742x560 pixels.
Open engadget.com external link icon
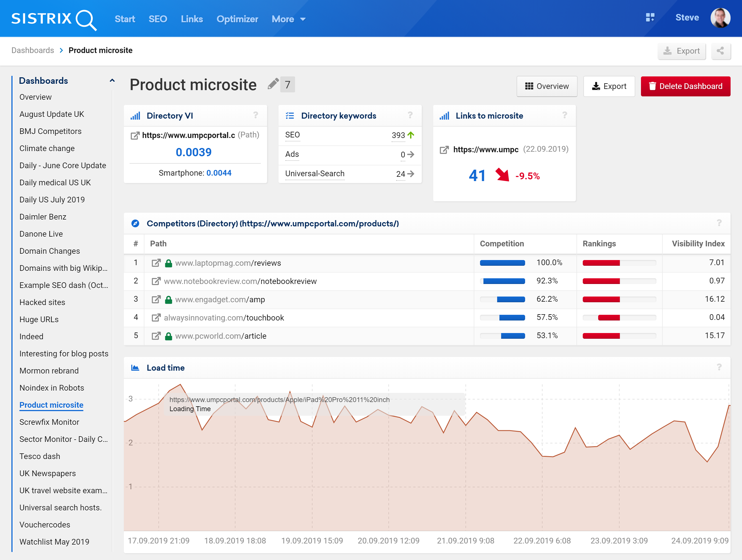[x=156, y=299]
